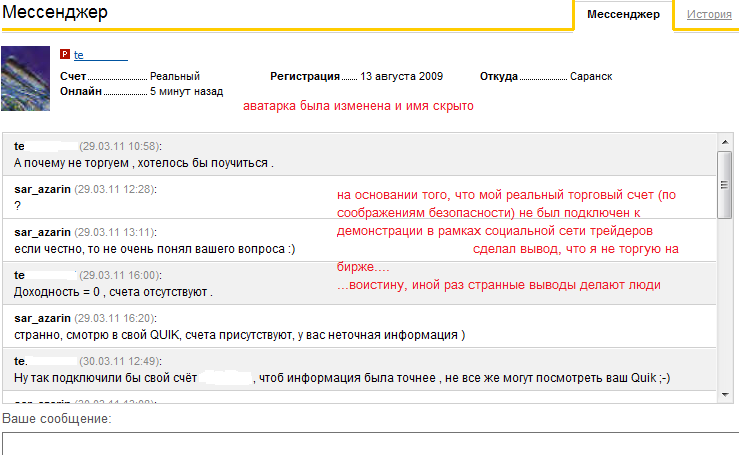Image resolution: width=739 pixels, height=455 pixels.
Task: Click inside the Ваше сообщение input field
Action: coord(370,444)
